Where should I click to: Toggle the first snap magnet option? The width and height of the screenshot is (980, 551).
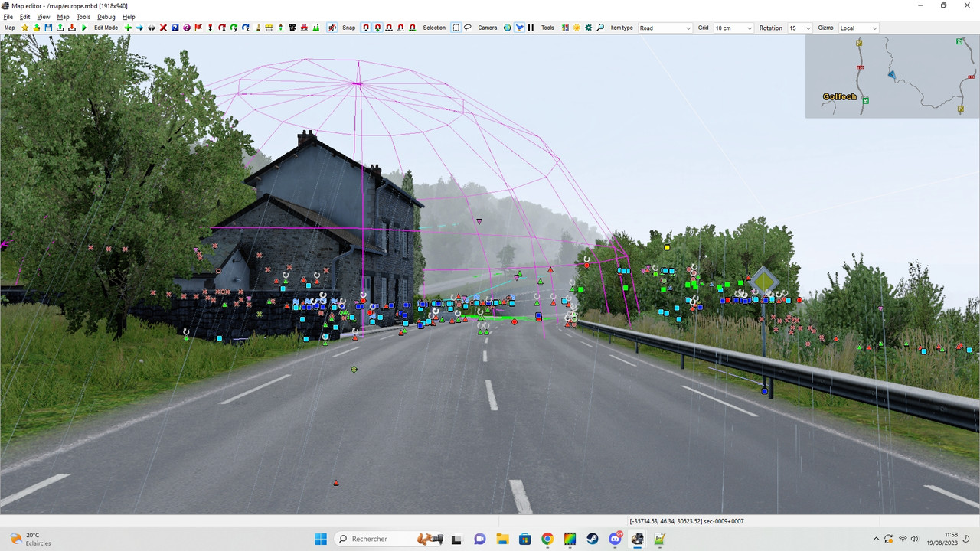click(367, 28)
